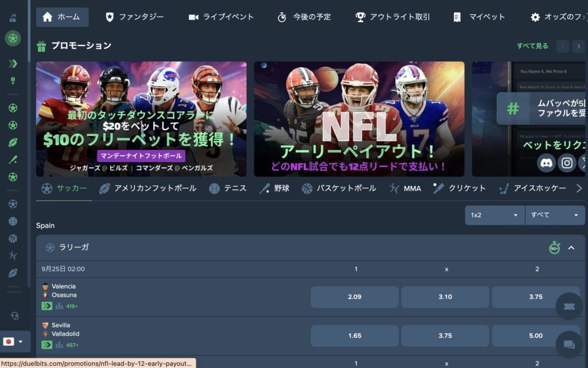Show previous promotions with left arrow
Viewport: 588px width, 368px height.
click(563, 46)
